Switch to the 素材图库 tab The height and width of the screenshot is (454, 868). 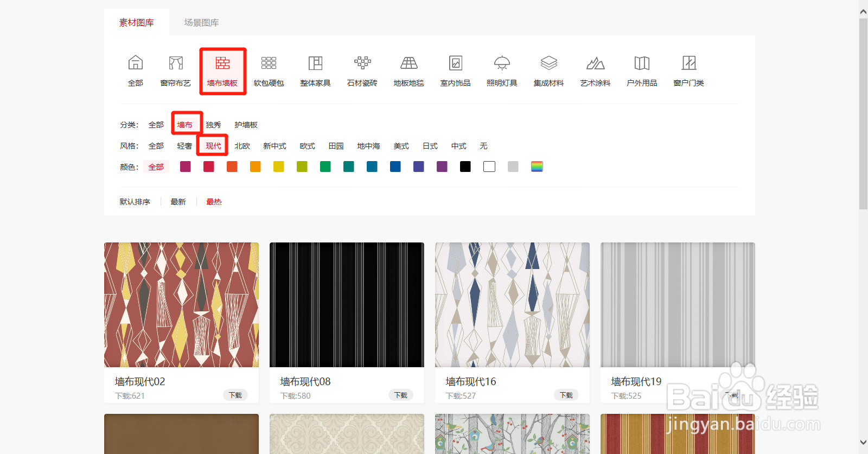pos(137,23)
